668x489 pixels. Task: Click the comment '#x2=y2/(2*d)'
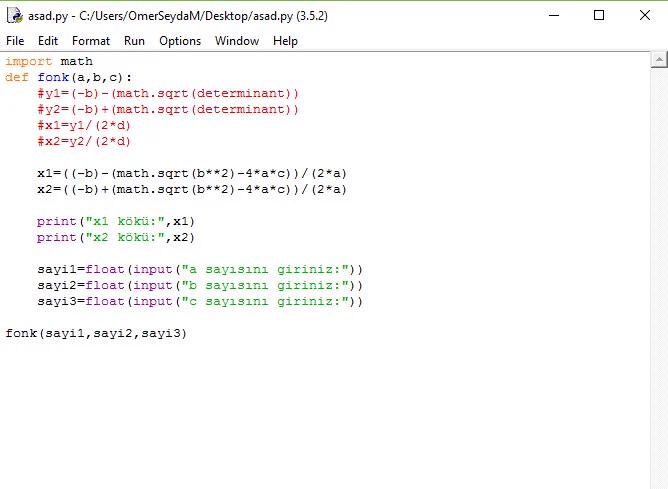coord(84,141)
